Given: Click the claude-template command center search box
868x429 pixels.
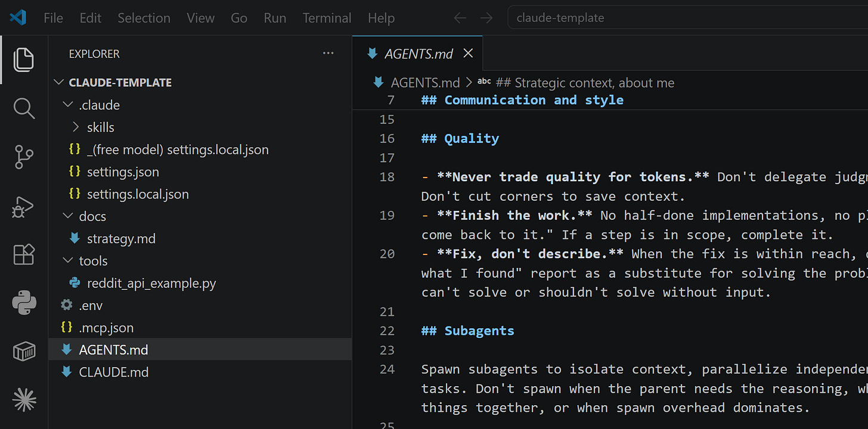Looking at the screenshot, I should point(687,18).
